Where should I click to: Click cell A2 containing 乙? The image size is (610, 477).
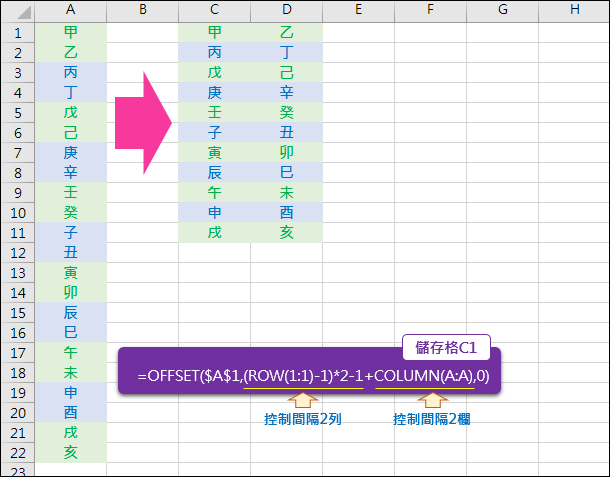70,52
